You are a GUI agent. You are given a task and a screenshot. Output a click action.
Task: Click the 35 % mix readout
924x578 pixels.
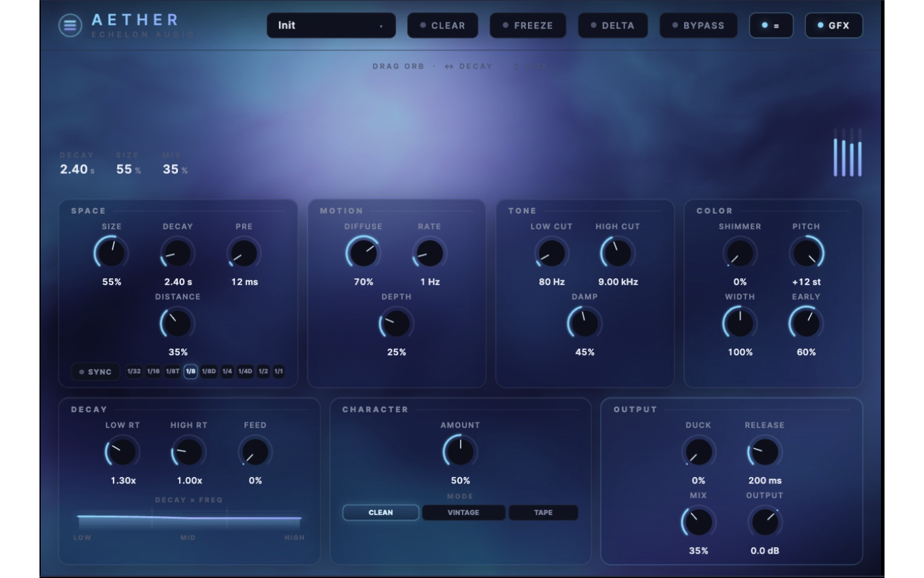click(175, 169)
